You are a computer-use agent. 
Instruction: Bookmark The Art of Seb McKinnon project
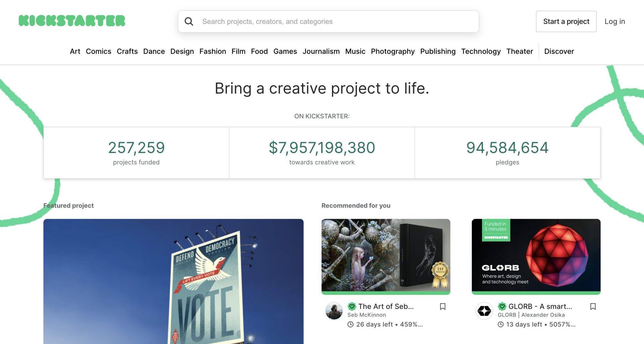pyautogui.click(x=442, y=306)
